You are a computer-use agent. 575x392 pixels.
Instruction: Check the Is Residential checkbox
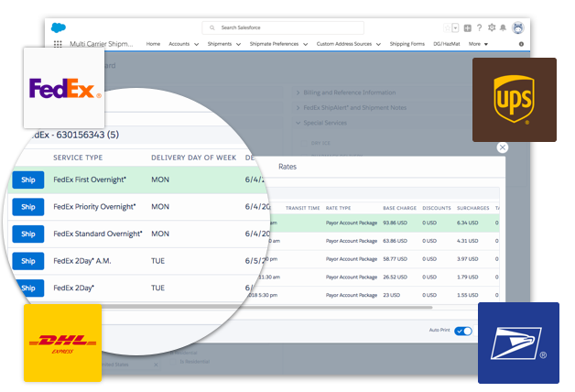pyautogui.click(x=173, y=362)
